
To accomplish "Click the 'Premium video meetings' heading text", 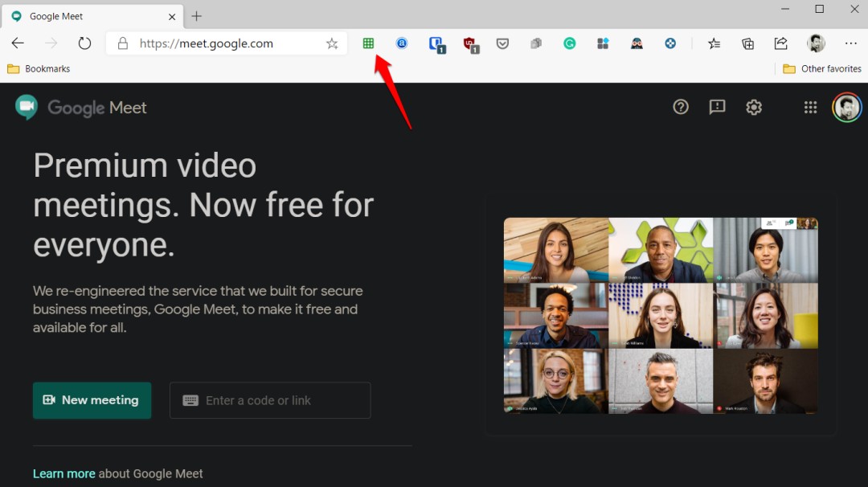I will pos(203,205).
